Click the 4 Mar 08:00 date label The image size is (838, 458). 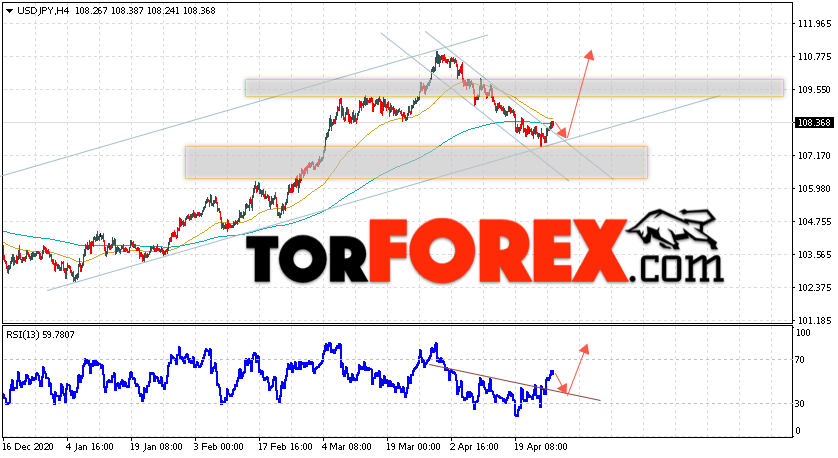tap(346, 446)
